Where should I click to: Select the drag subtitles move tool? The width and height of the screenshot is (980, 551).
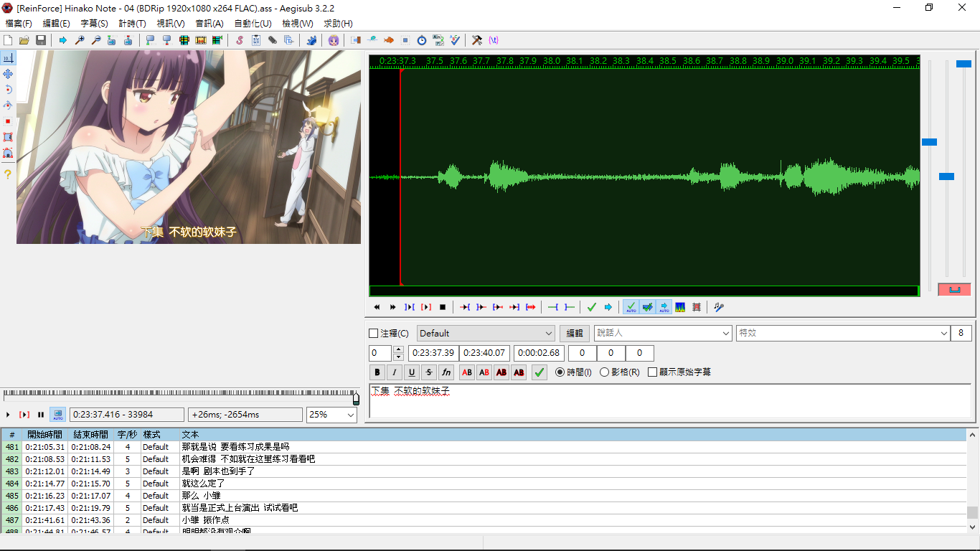[8, 74]
